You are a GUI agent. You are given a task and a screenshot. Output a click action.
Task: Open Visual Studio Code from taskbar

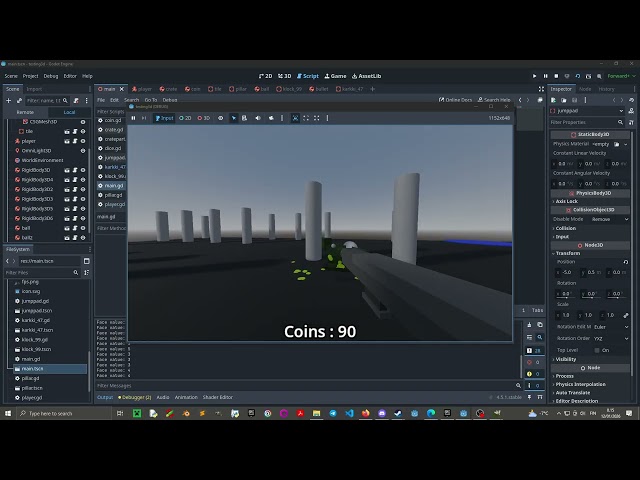349,413
